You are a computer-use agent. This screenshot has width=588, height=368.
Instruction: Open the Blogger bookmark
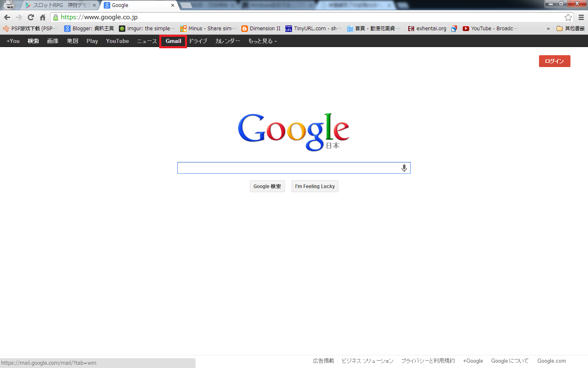tap(89, 29)
